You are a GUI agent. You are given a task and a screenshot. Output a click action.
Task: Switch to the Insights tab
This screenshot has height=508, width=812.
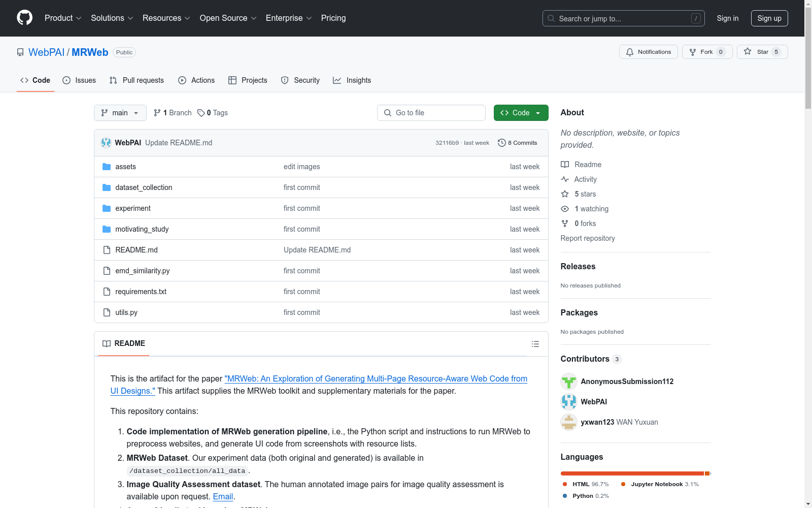tap(352, 80)
